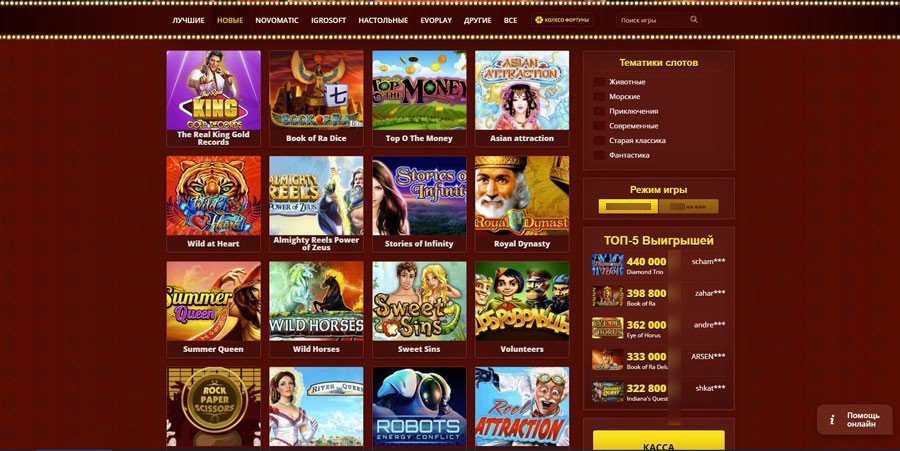
Task: Open the Book of Ra Dice game
Action: pos(316,98)
